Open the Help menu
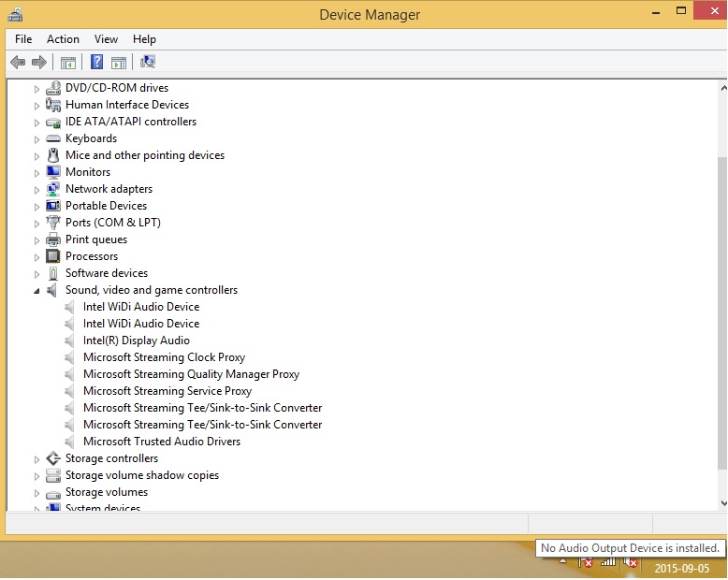 (x=144, y=39)
